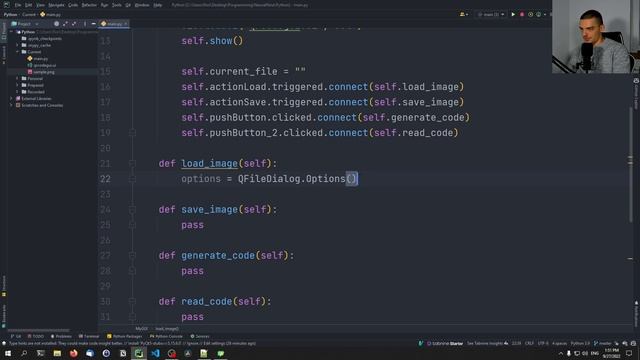Click the git branch master widget

click(603, 344)
